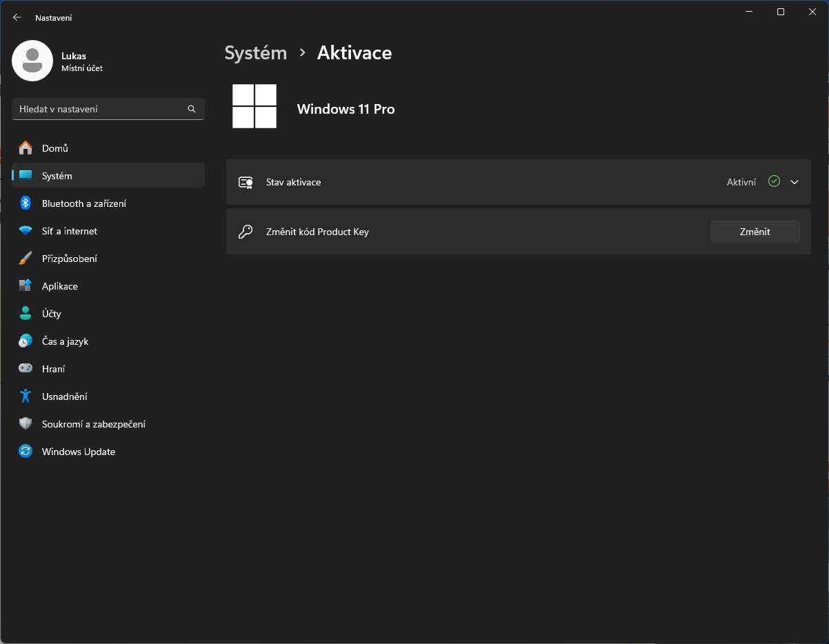Click the Aplikace icon in sidebar

pos(26,286)
